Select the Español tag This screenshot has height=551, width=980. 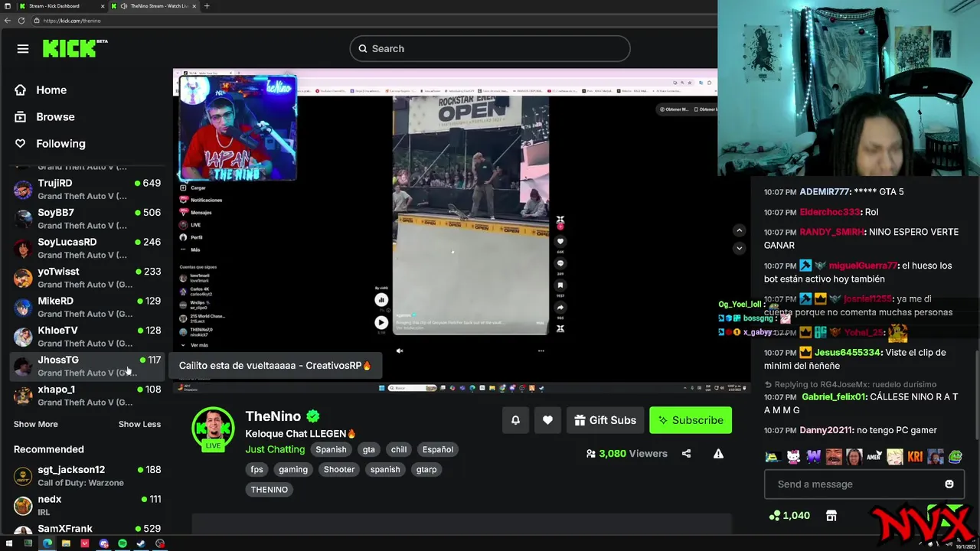click(x=438, y=449)
